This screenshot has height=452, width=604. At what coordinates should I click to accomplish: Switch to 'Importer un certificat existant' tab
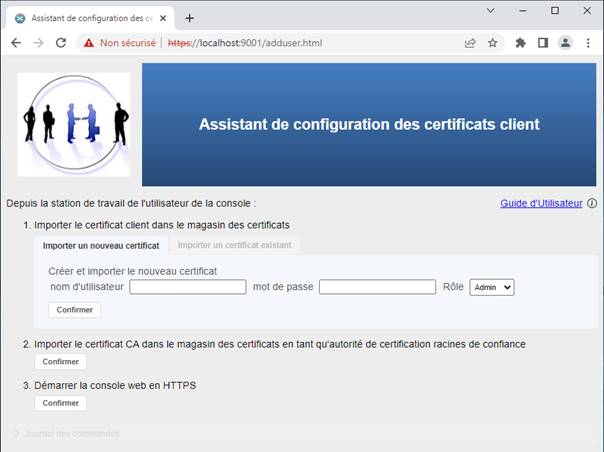pos(234,245)
